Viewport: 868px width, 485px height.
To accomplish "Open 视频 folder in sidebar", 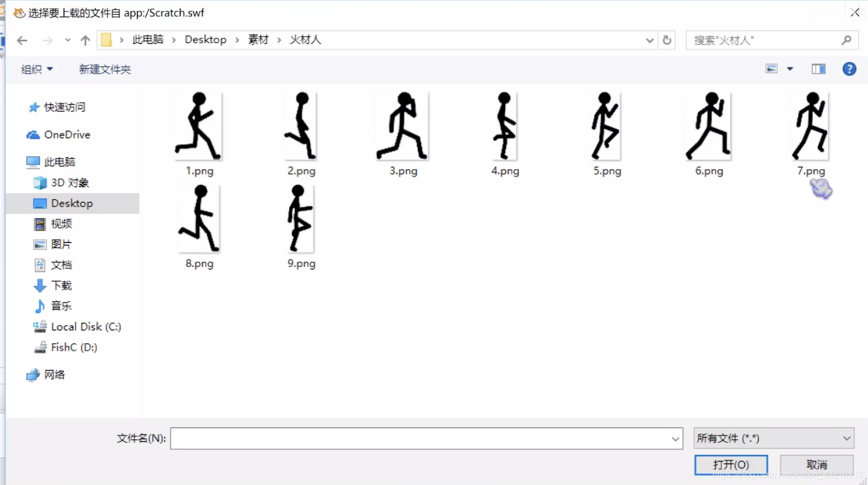I will [x=53, y=224].
